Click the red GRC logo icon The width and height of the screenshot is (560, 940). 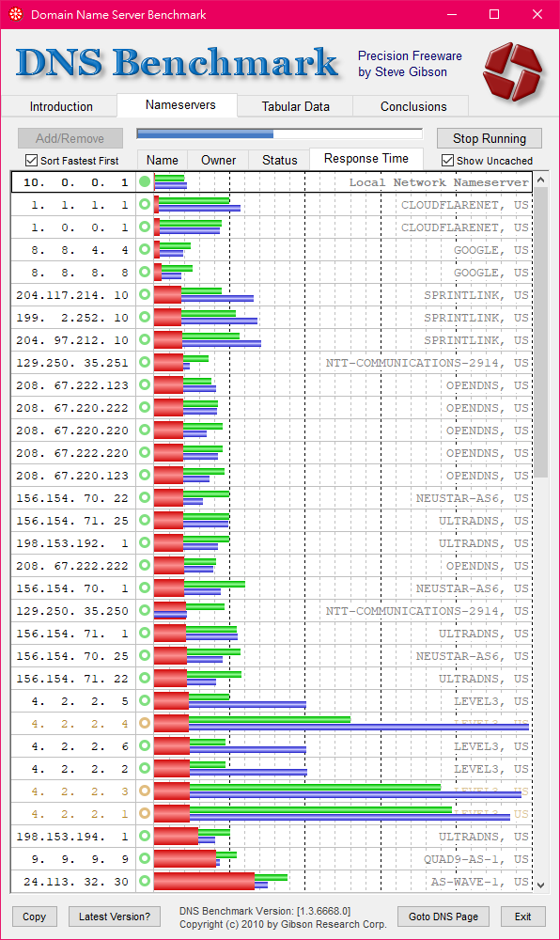tap(513, 70)
